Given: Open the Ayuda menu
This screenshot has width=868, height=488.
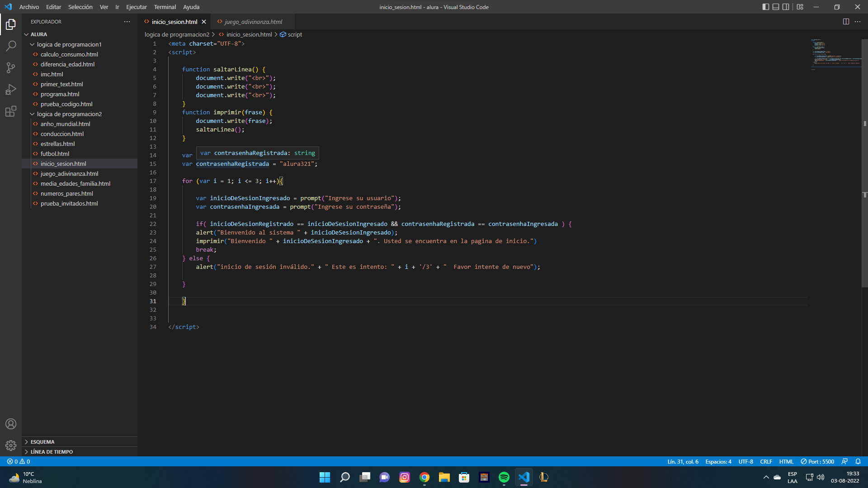Looking at the screenshot, I should click(191, 7).
